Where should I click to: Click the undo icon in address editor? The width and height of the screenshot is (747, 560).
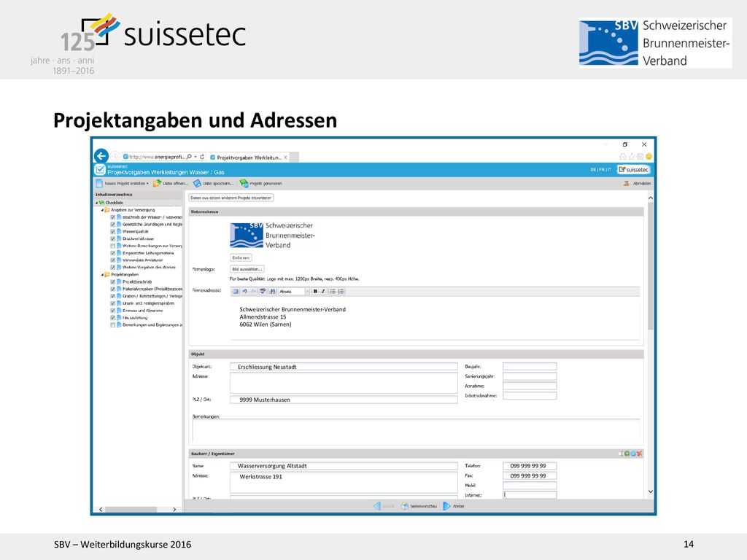pos(245,292)
